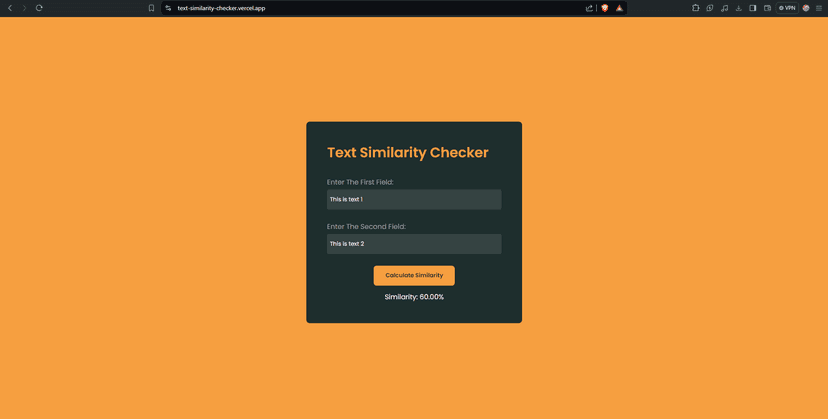Toggle the browser sidebar panel

click(753, 8)
